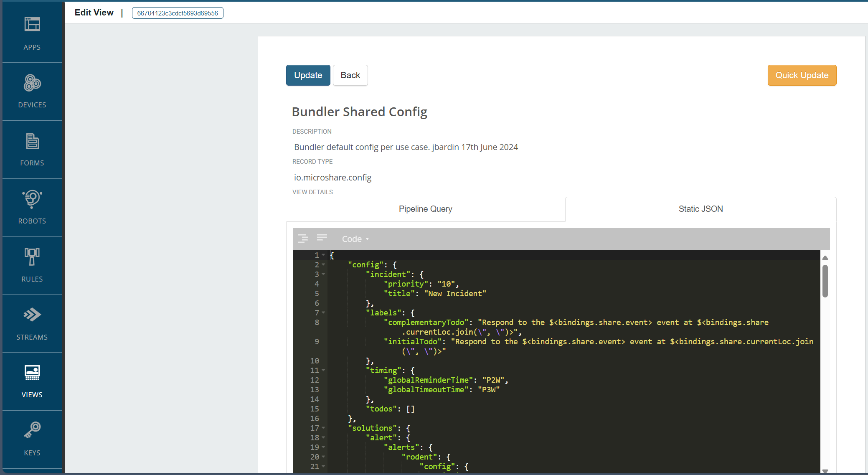Screen dimensions: 868x475
Task: Click the VIEW DETAILS label
Action: click(312, 192)
